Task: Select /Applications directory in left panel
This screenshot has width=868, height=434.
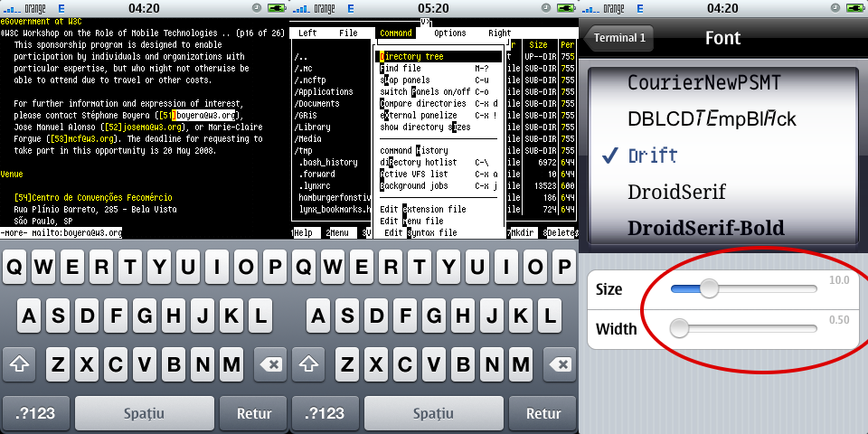Action: pos(324,92)
